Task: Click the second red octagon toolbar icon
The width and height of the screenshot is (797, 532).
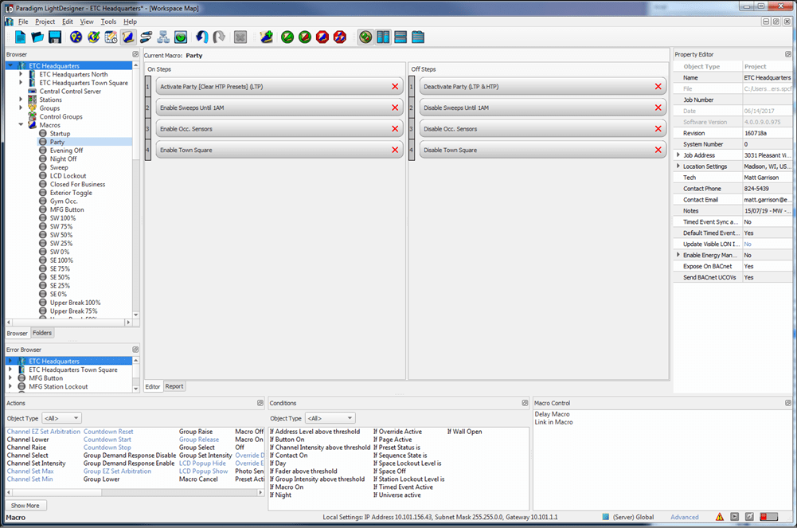Action: pyautogui.click(x=340, y=37)
